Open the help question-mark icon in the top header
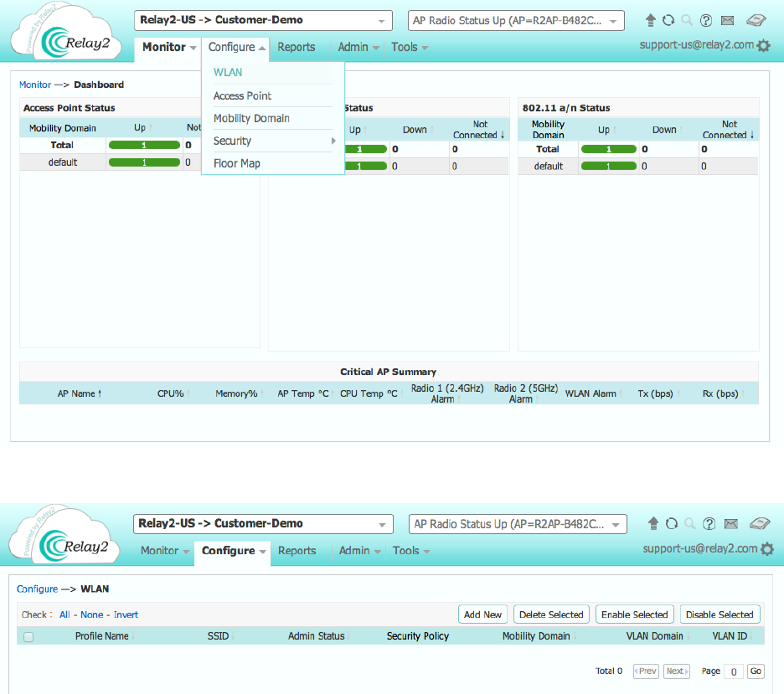This screenshot has width=784, height=694. pyautogui.click(x=706, y=20)
